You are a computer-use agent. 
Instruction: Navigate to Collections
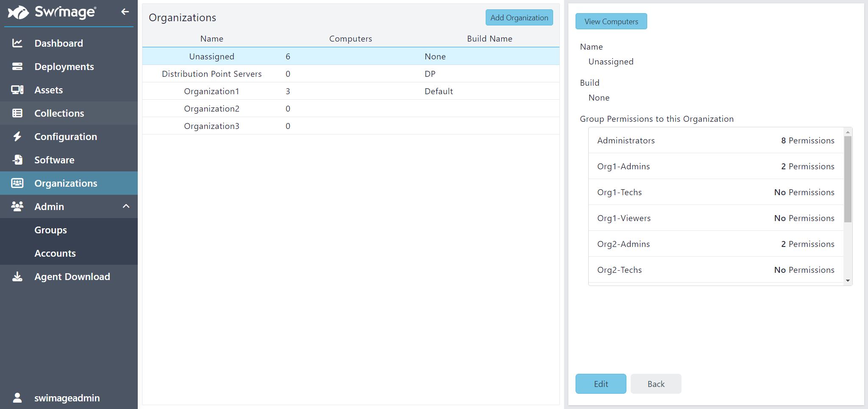69,113
